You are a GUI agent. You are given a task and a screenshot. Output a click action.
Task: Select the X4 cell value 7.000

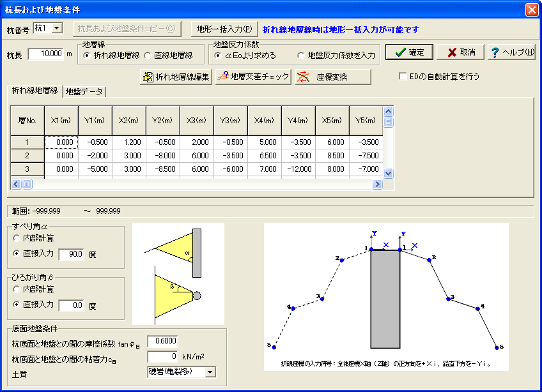click(265, 169)
